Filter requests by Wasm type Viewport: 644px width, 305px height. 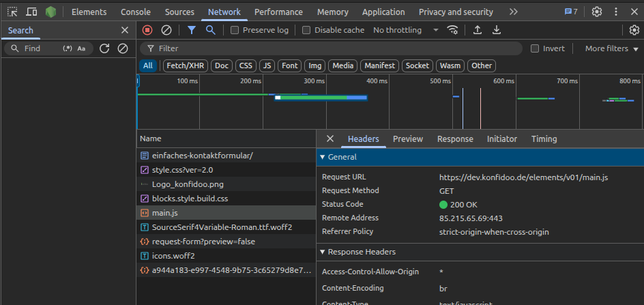450,66
